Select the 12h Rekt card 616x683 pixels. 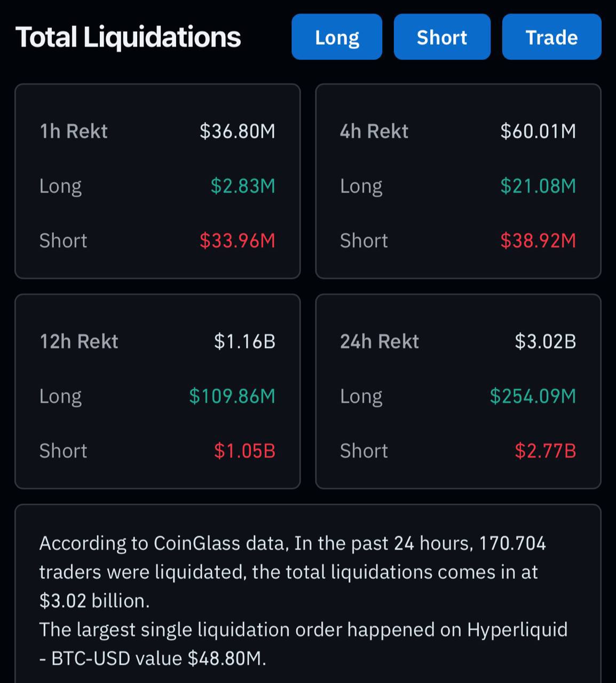(157, 391)
